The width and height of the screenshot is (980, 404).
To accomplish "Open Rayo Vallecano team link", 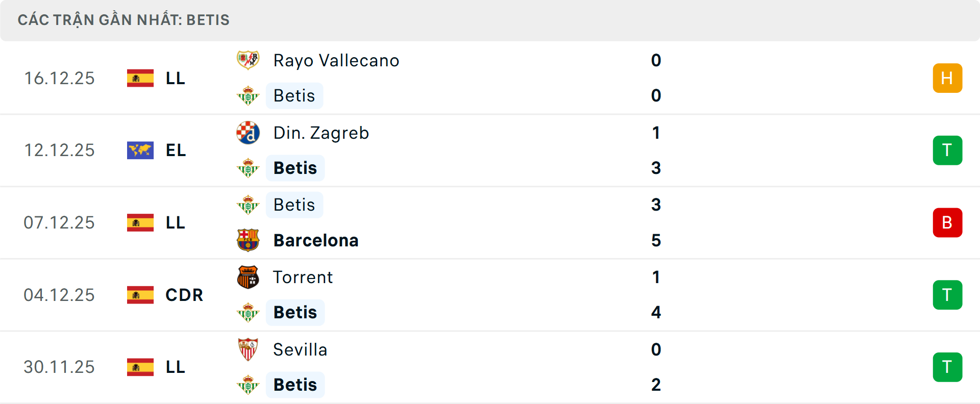I will coord(336,61).
